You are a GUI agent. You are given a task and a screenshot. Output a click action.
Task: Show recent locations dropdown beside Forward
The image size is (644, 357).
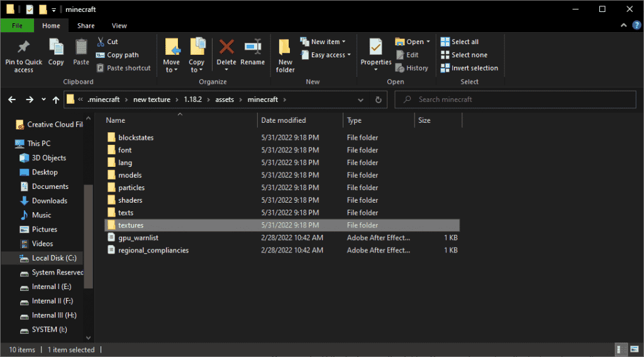pos(43,99)
